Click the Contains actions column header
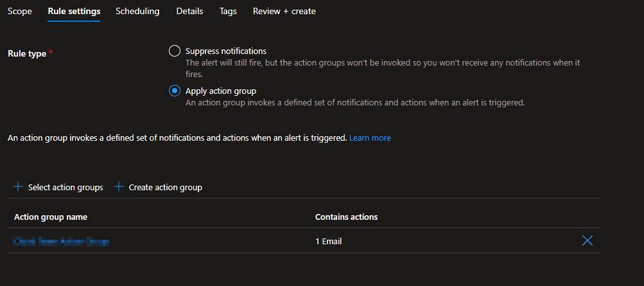The width and height of the screenshot is (644, 286). tap(346, 217)
